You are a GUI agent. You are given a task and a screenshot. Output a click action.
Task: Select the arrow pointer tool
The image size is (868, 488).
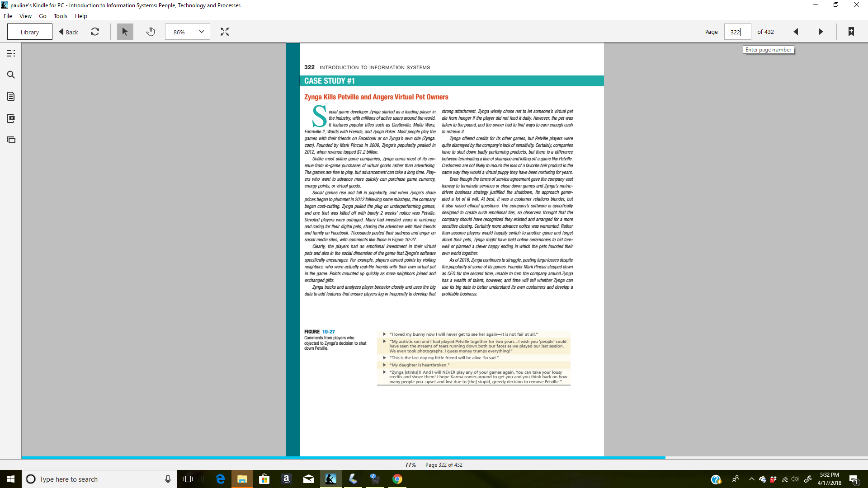click(x=125, y=32)
